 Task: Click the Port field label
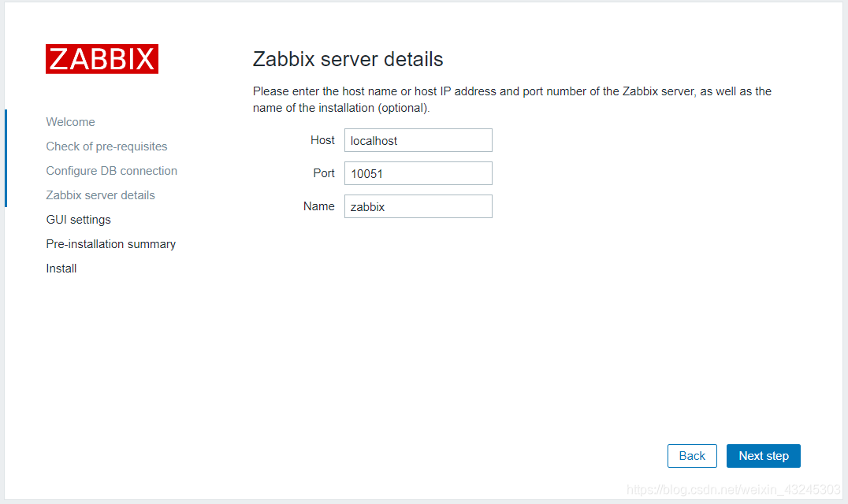click(324, 173)
